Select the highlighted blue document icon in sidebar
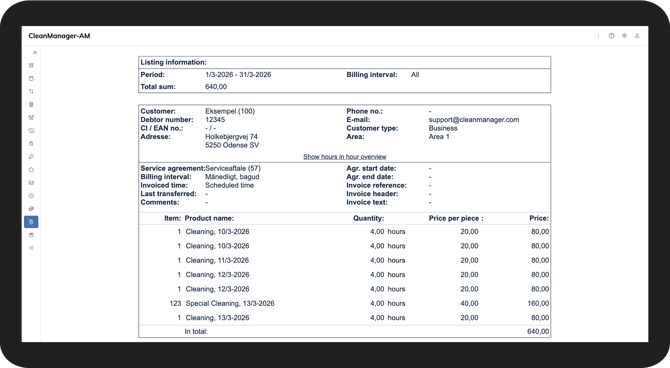Viewport: 670px width, 368px height. coord(31,222)
